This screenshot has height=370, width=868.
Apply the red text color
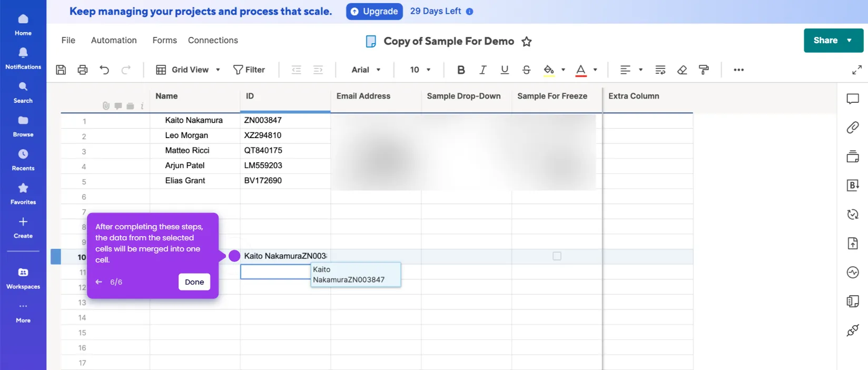tap(581, 70)
